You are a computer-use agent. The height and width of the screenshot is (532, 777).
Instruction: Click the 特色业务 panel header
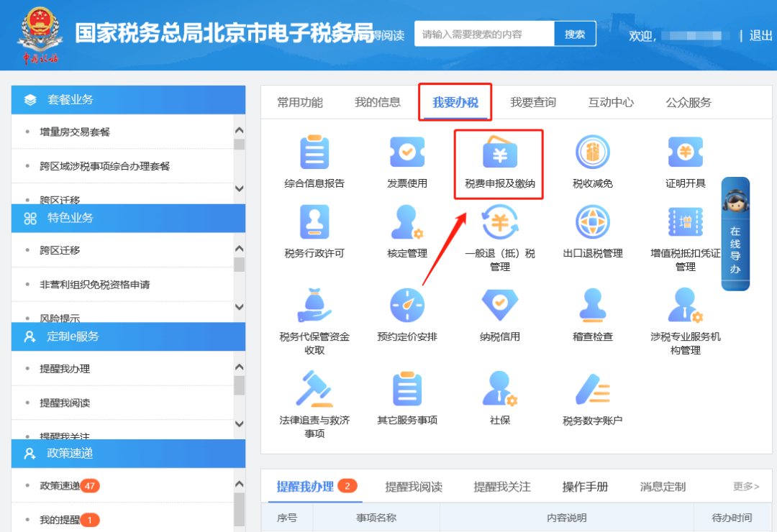[128, 218]
